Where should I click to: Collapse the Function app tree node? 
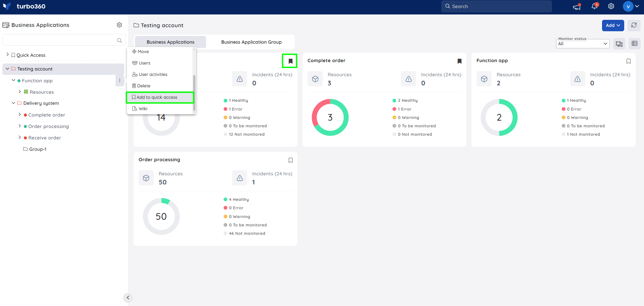(x=13, y=80)
